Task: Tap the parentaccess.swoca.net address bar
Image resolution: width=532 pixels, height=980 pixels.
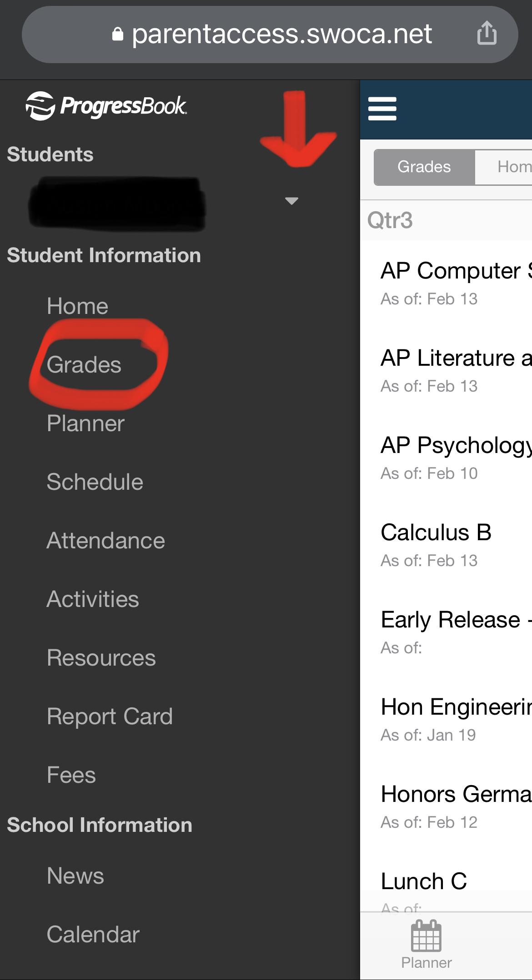Action: click(x=282, y=35)
